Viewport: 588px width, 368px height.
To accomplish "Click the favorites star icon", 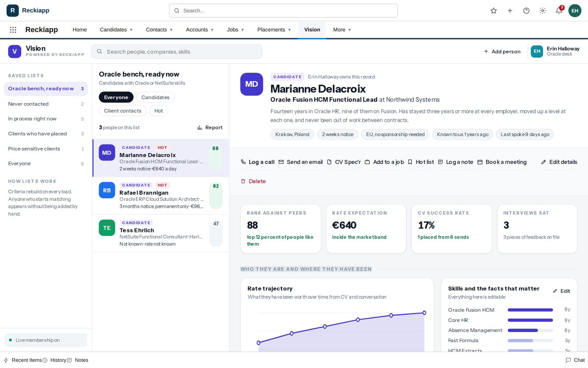I will (x=494, y=11).
